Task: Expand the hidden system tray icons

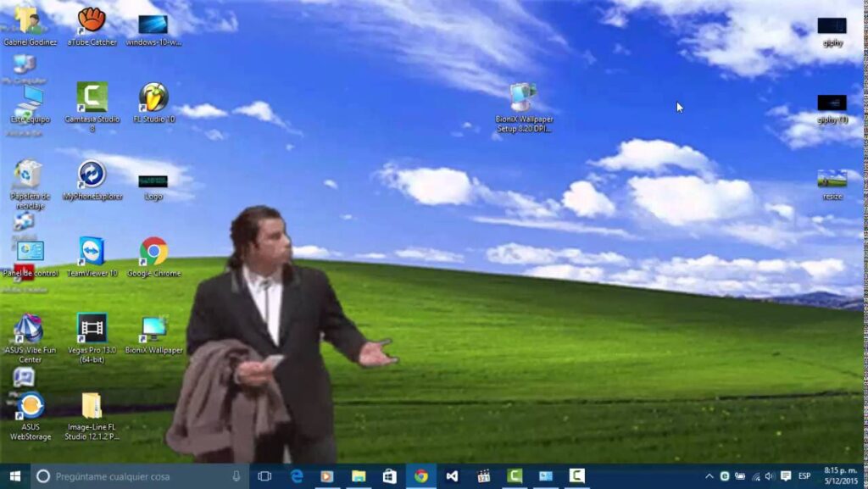Action: click(709, 476)
